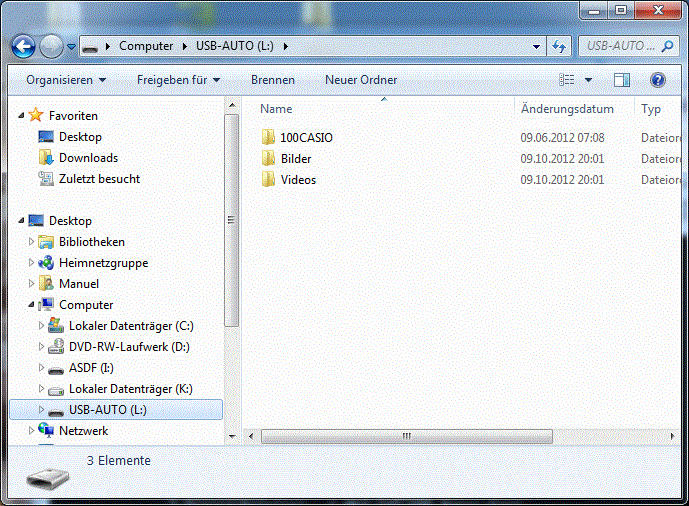Screen dimensions: 689x506
Task: Select the Manuel user folder icon
Action: coord(46,283)
